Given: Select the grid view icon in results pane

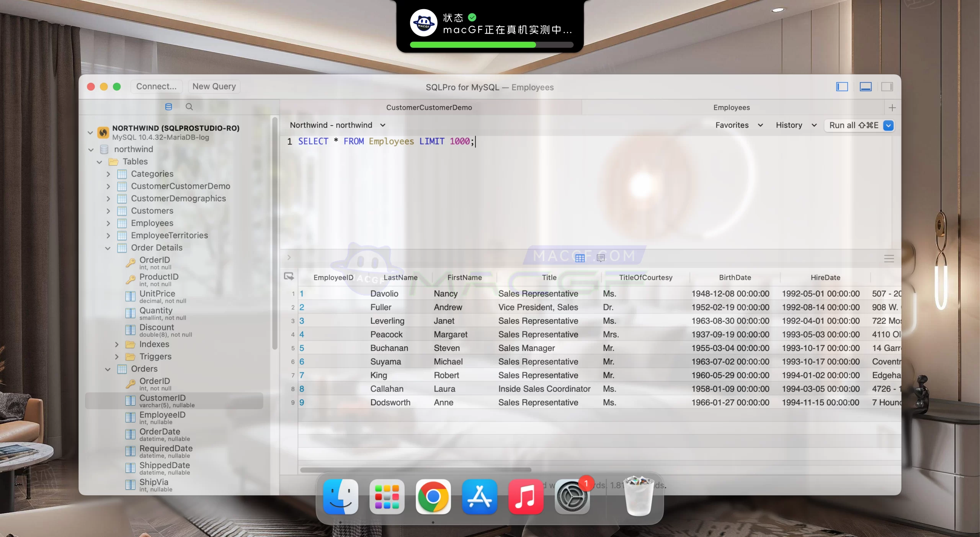Looking at the screenshot, I should pos(580,258).
